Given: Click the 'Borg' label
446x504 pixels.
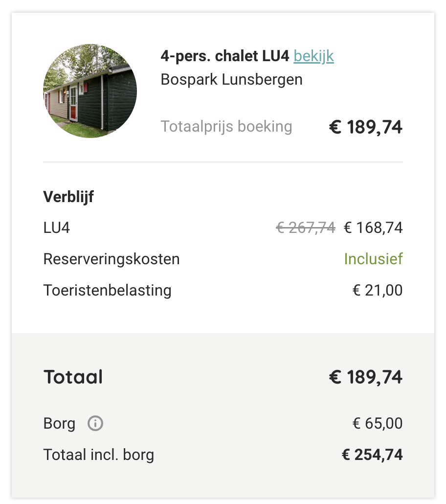Looking at the screenshot, I should click(x=60, y=424).
